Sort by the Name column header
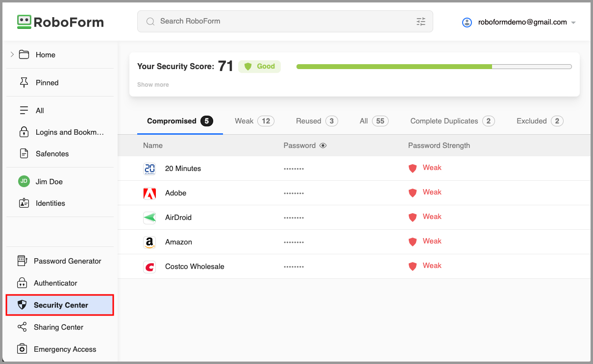Screen dimensions: 593x364 coord(153,146)
